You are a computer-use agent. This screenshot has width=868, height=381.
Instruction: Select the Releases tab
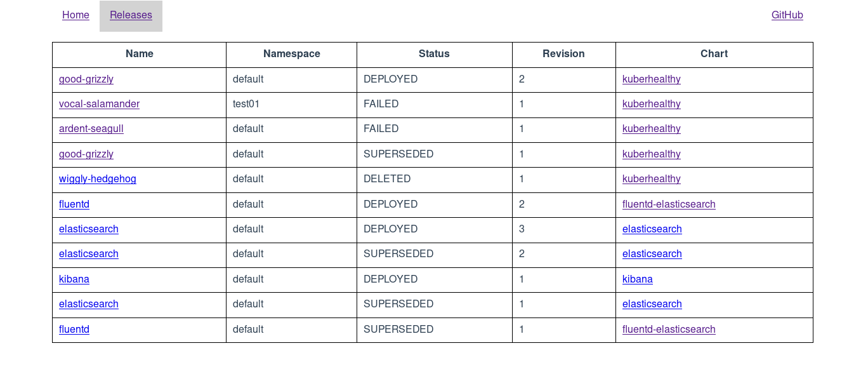coord(131,15)
